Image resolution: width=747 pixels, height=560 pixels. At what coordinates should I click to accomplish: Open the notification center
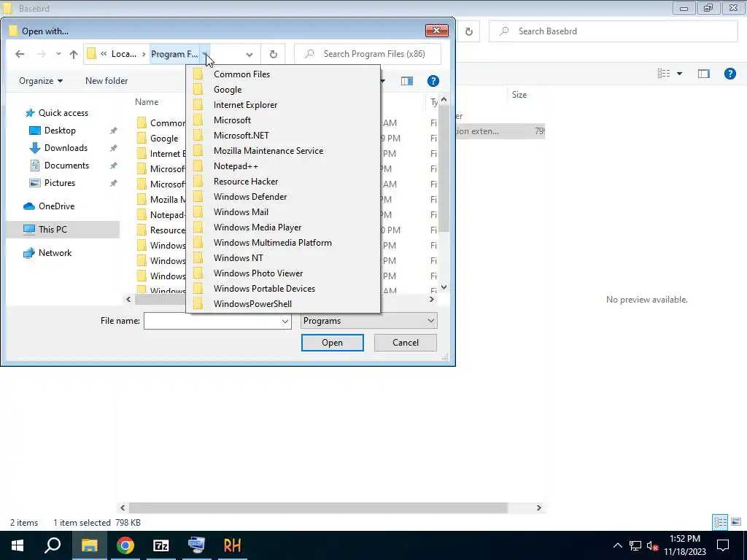coord(723,545)
